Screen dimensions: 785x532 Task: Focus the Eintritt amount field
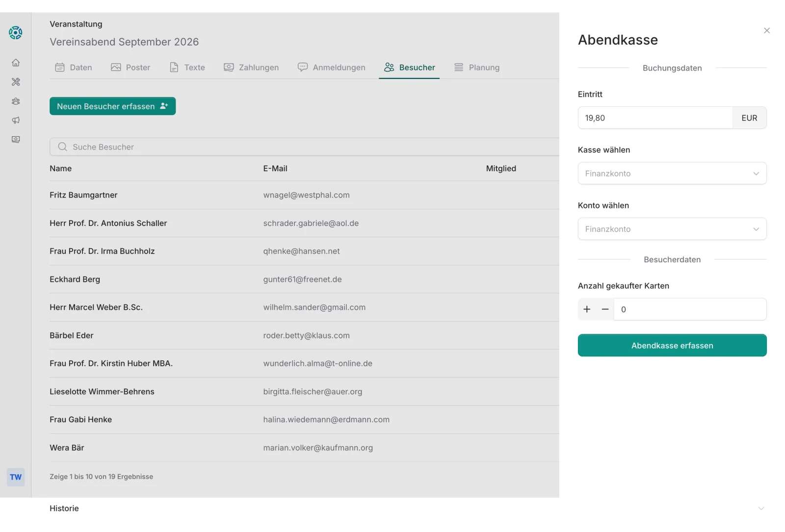[x=655, y=118]
